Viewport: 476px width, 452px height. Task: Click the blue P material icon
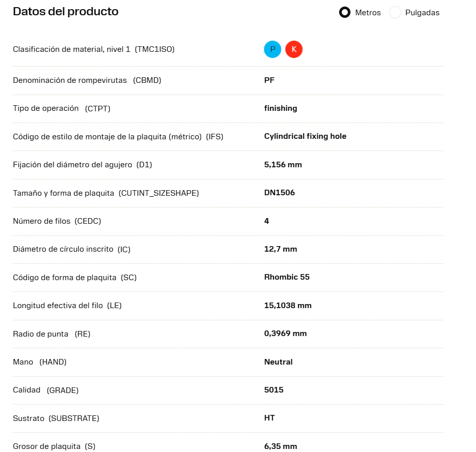(x=272, y=49)
